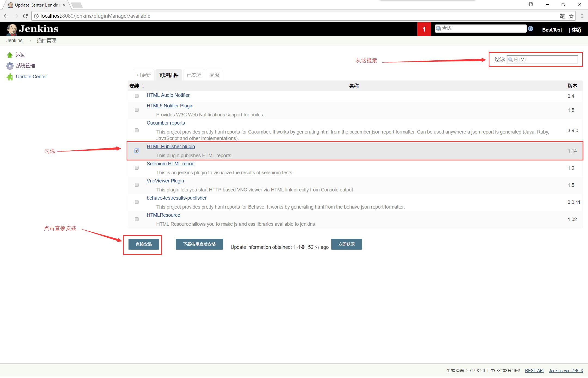Click the browser reload icon
This screenshot has width=588, height=378.
coord(25,16)
